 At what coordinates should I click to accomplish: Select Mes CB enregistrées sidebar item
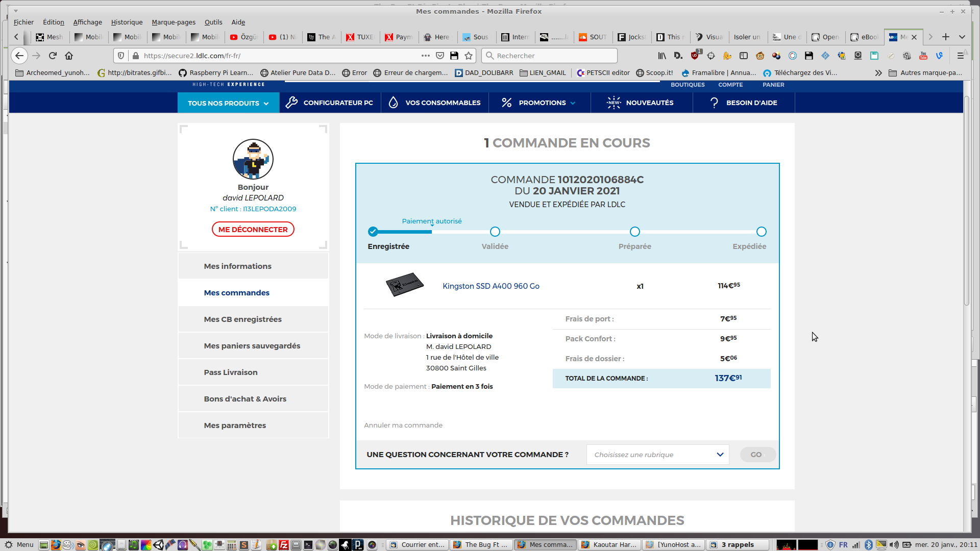242,319
